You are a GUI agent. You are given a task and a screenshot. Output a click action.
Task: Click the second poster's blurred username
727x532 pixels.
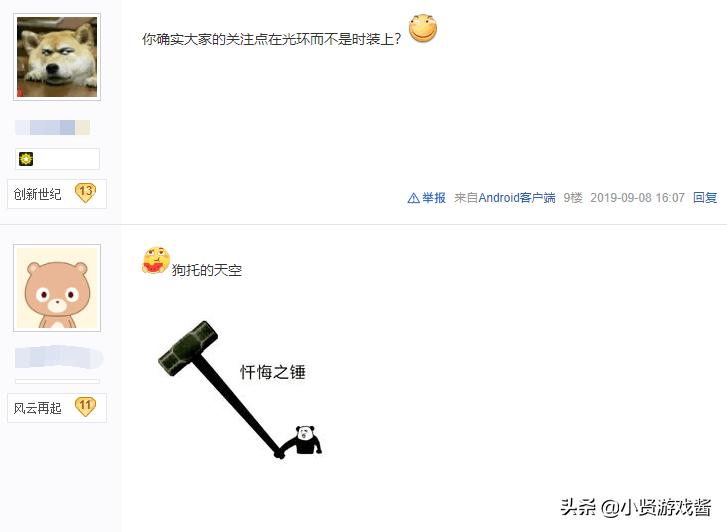(59, 357)
